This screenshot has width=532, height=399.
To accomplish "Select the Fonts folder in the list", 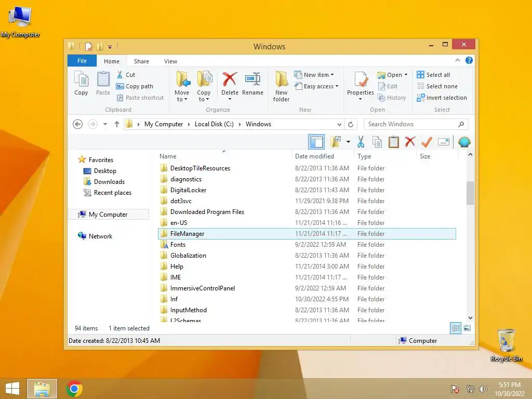I will click(x=307, y=245).
